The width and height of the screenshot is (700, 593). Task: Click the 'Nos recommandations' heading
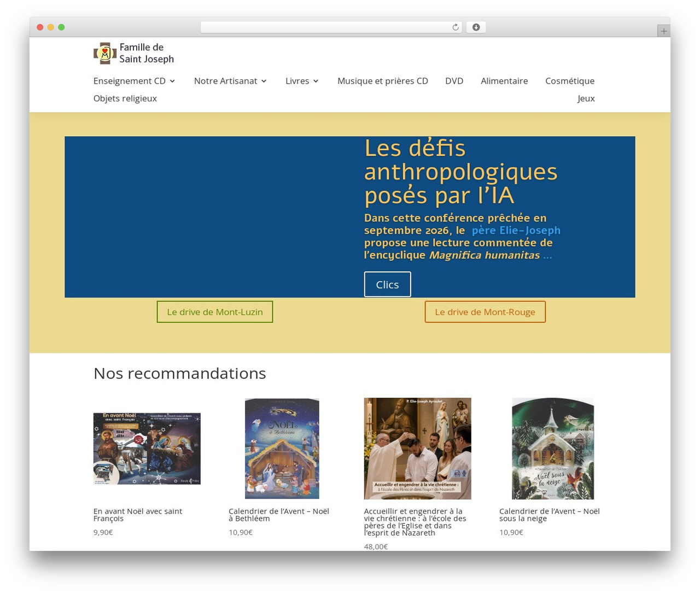click(x=180, y=373)
